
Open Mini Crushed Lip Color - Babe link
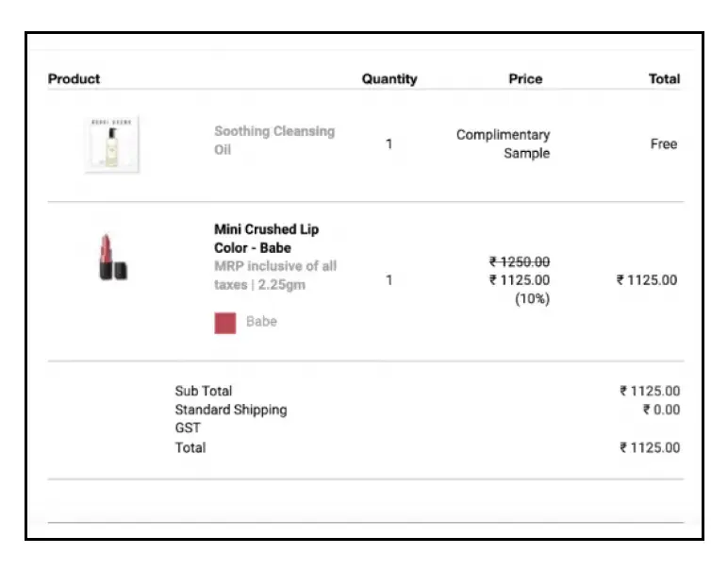tap(267, 239)
